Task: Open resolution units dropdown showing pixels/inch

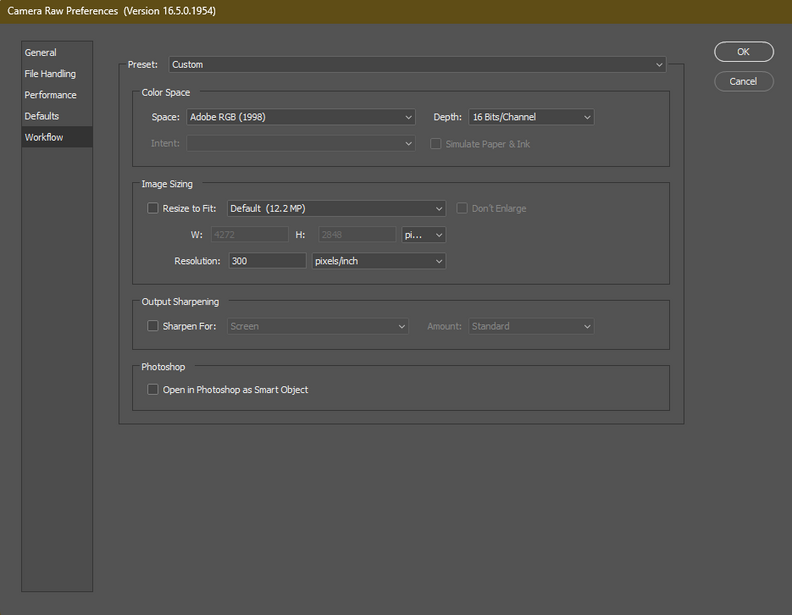Action: coord(378,261)
